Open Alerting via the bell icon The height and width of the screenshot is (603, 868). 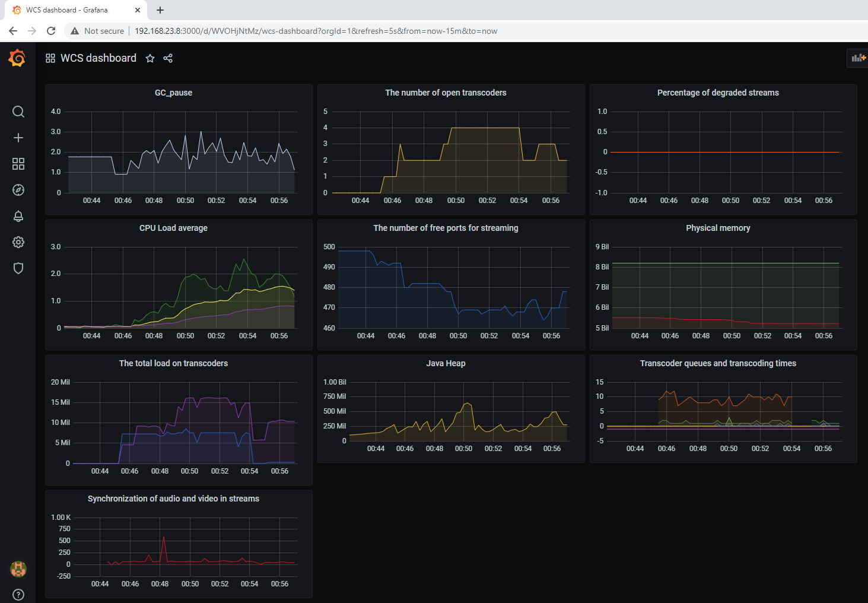(x=18, y=216)
